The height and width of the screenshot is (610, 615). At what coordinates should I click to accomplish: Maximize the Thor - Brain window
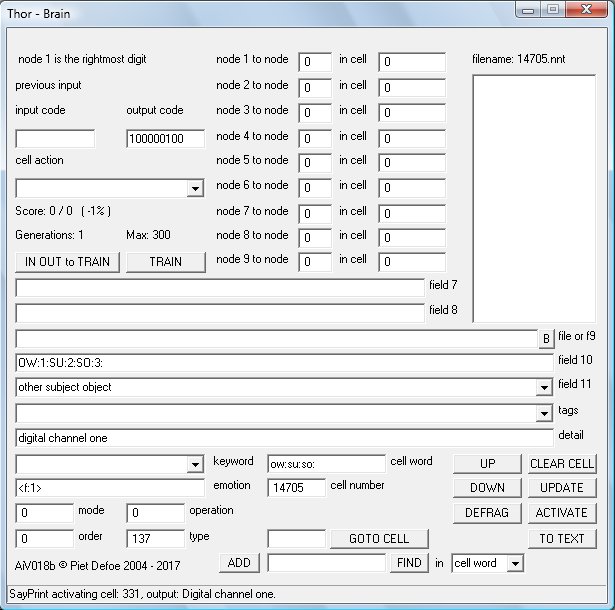(x=553, y=10)
